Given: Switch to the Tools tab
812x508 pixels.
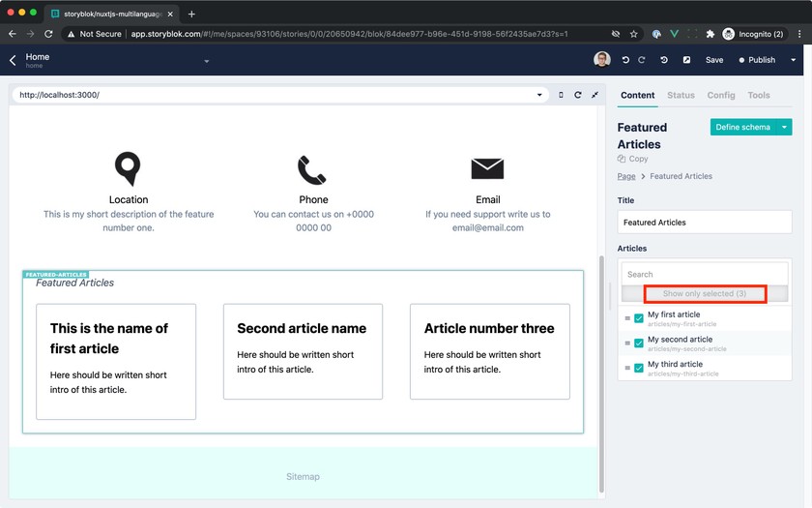Looking at the screenshot, I should pos(758,96).
